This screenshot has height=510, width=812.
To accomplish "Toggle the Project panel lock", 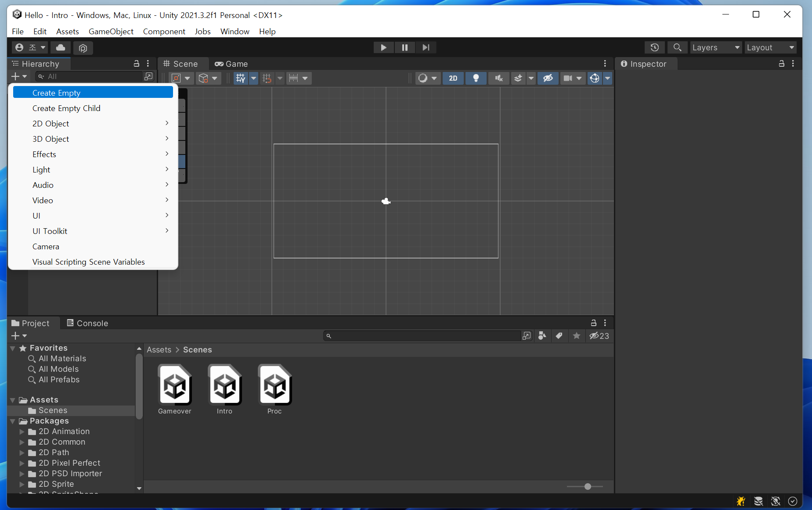I will [x=594, y=323].
